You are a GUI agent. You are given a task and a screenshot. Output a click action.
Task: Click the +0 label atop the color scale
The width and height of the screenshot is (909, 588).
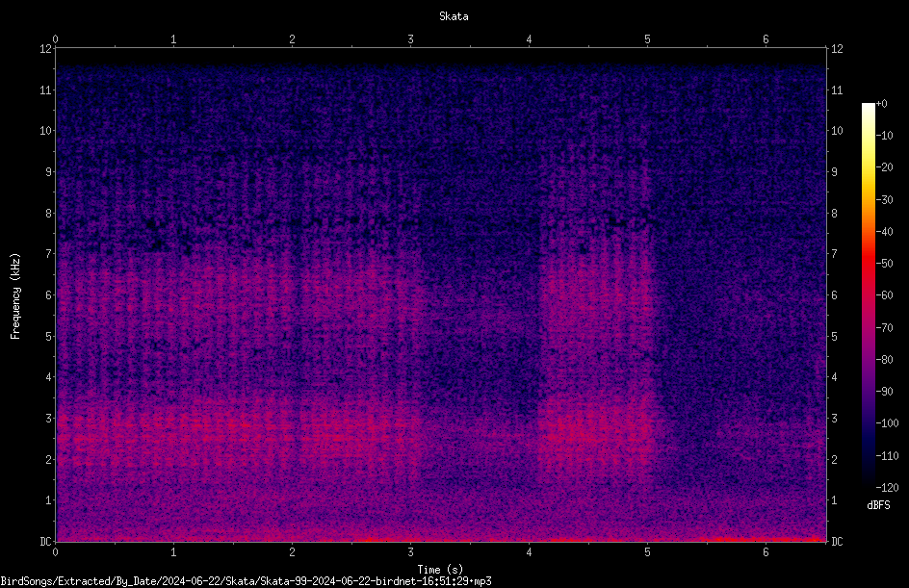(x=881, y=104)
